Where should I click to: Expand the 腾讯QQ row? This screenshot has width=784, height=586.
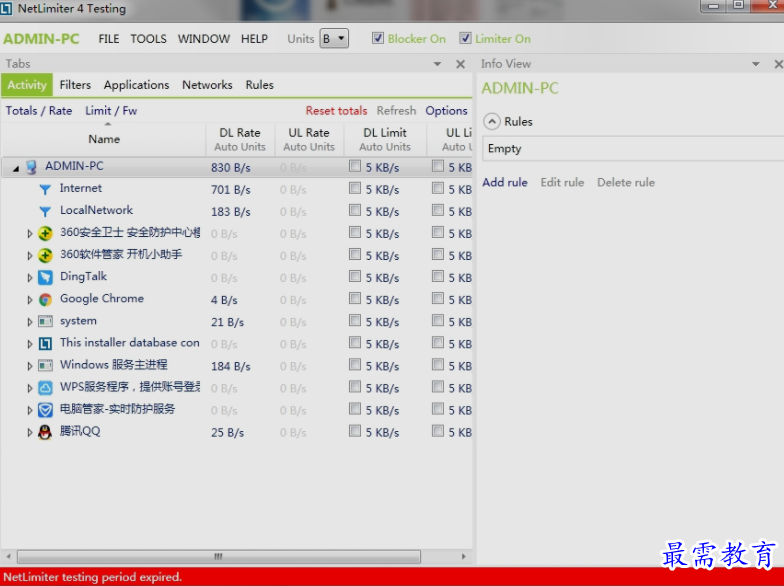click(x=30, y=432)
